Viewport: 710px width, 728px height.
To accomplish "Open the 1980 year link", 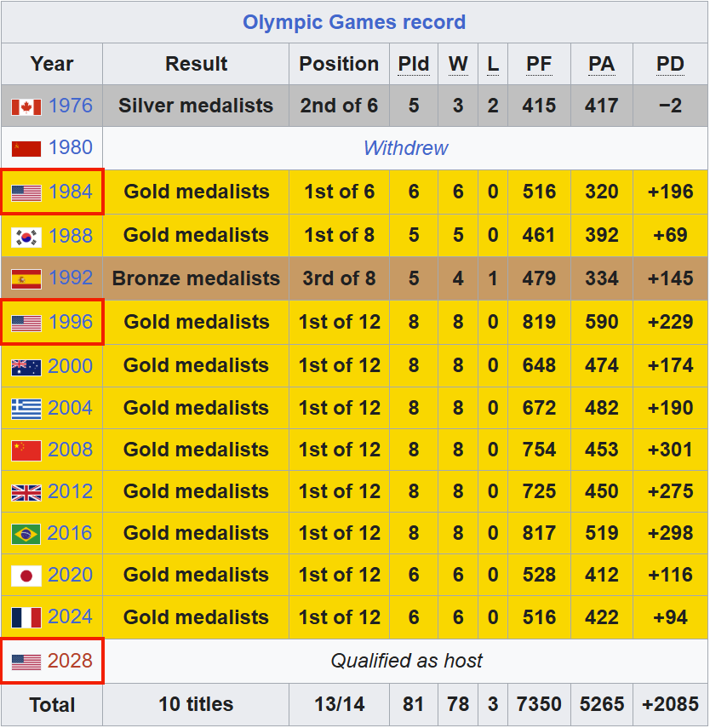I will pos(71,147).
